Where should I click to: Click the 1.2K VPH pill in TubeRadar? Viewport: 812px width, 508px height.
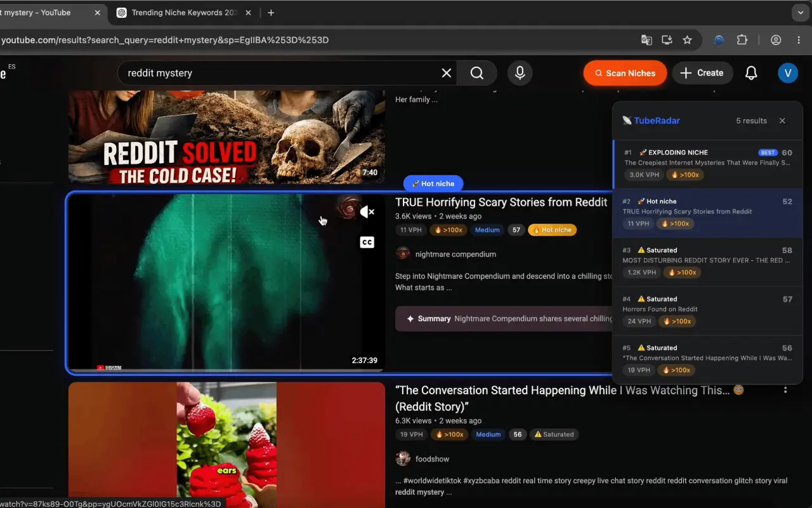(x=642, y=272)
